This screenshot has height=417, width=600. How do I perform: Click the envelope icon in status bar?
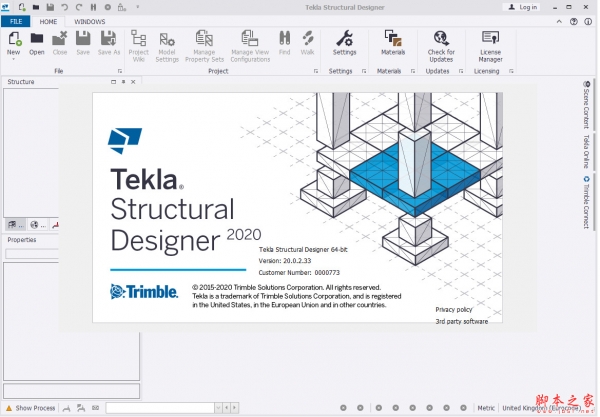click(x=96, y=408)
